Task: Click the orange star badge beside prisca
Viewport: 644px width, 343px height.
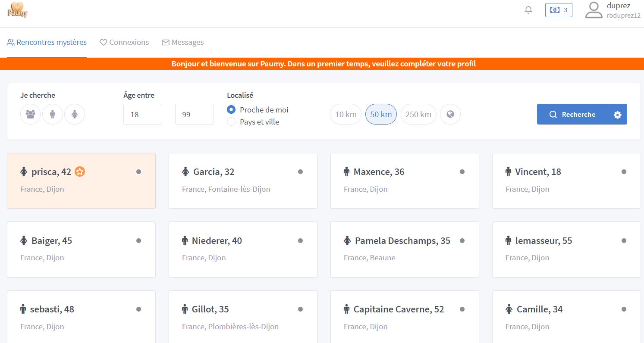Action: (x=80, y=171)
